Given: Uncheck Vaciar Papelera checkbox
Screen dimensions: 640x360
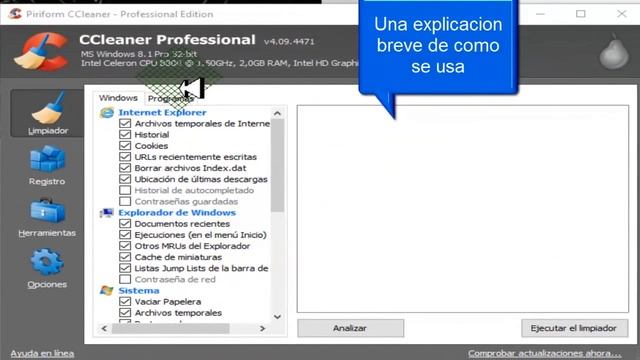Looking at the screenshot, I should (x=125, y=302).
